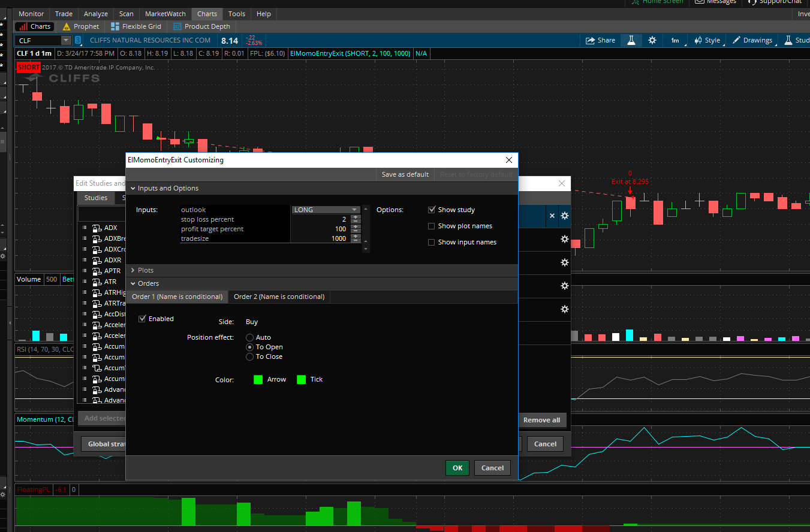Open the Messages envelope icon
The width and height of the screenshot is (810, 532).
pos(699,2)
